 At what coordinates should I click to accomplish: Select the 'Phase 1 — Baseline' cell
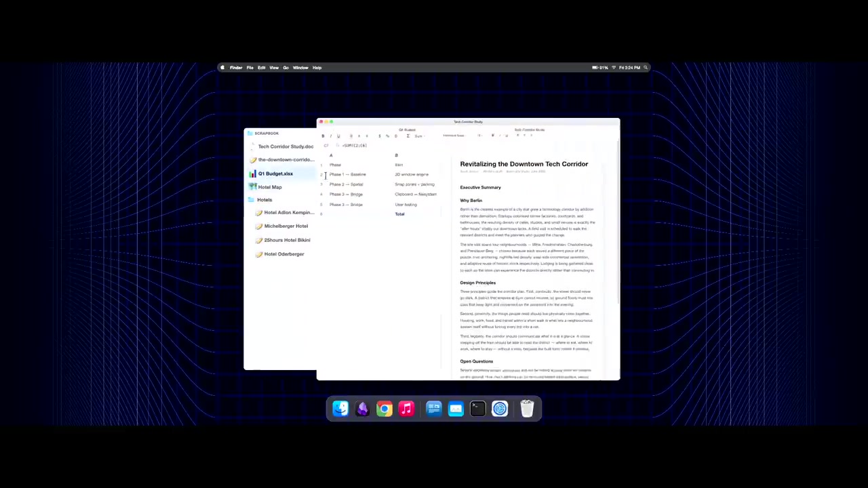[x=348, y=175]
